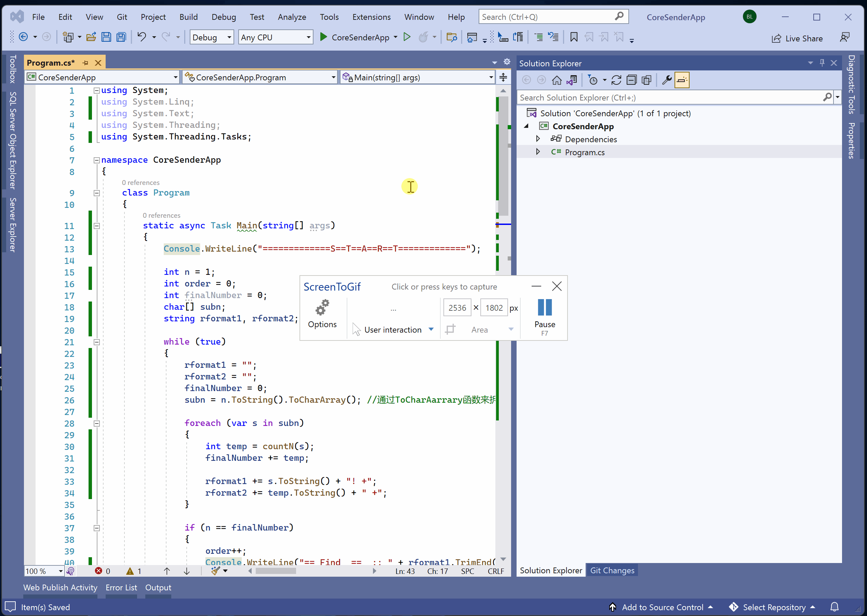Screen dimensions: 867x616
Task: Pin Program.cs tab with pin toggle
Action: click(x=86, y=63)
